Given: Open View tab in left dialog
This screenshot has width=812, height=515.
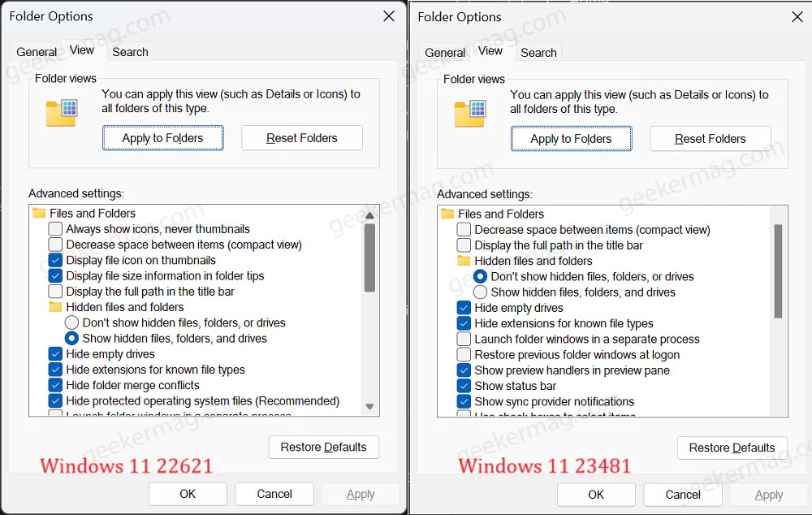Looking at the screenshot, I should point(82,50).
